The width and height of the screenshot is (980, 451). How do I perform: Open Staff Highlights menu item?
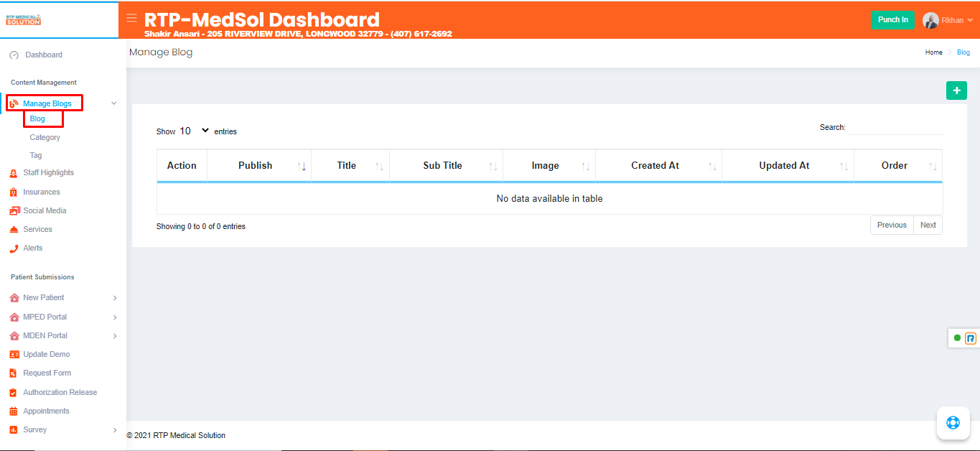[48, 173]
